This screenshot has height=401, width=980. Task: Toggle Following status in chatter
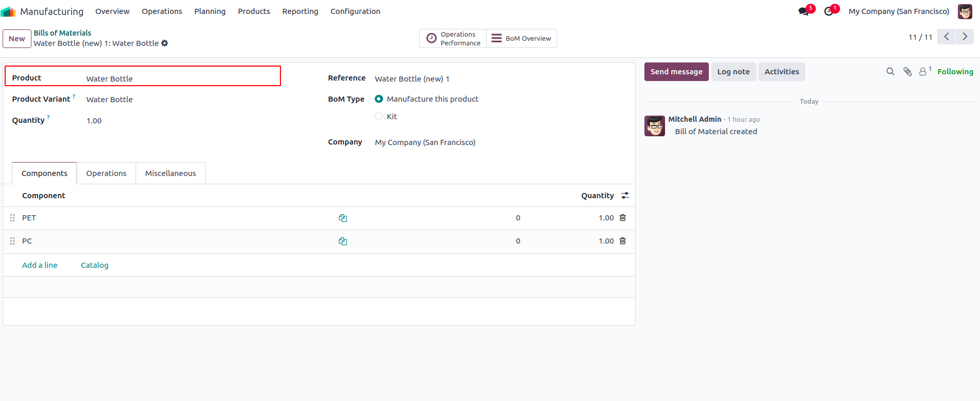point(955,72)
